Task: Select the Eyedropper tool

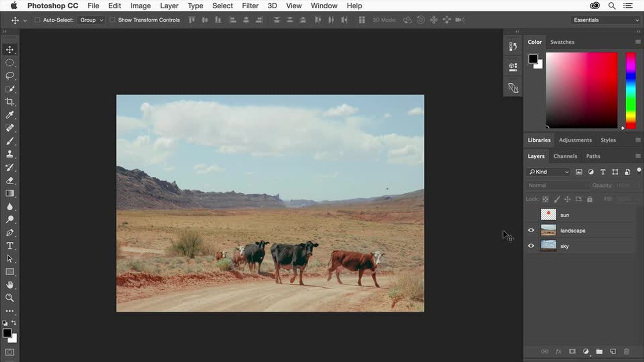Action: click(x=10, y=115)
